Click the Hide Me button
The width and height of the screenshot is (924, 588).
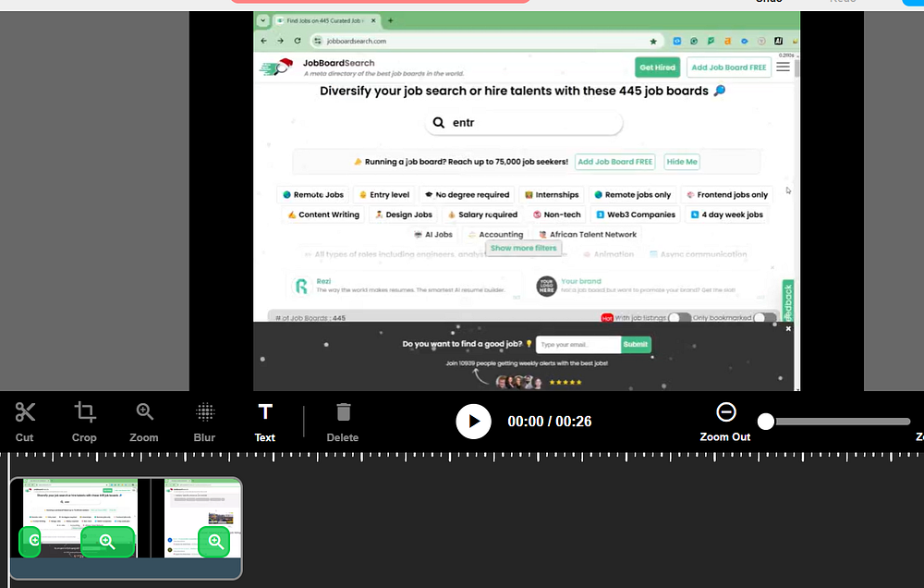[682, 162]
